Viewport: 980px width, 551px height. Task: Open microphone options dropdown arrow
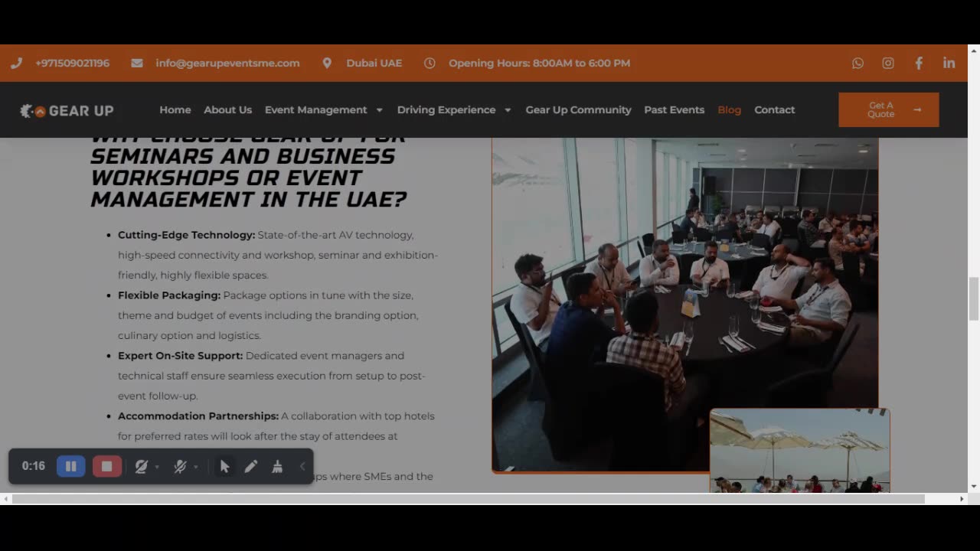tap(196, 467)
